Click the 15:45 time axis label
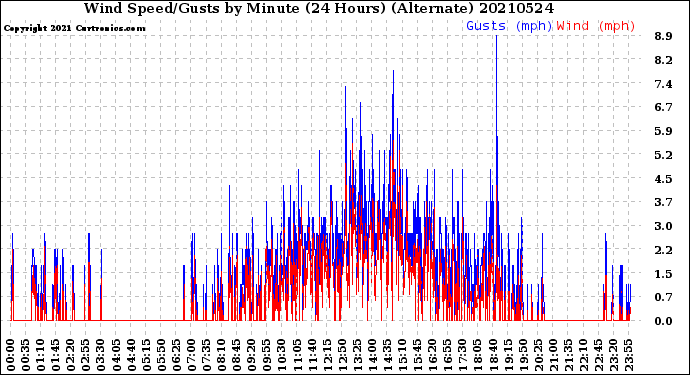Screen dimensions: 690x375 pos(417,355)
